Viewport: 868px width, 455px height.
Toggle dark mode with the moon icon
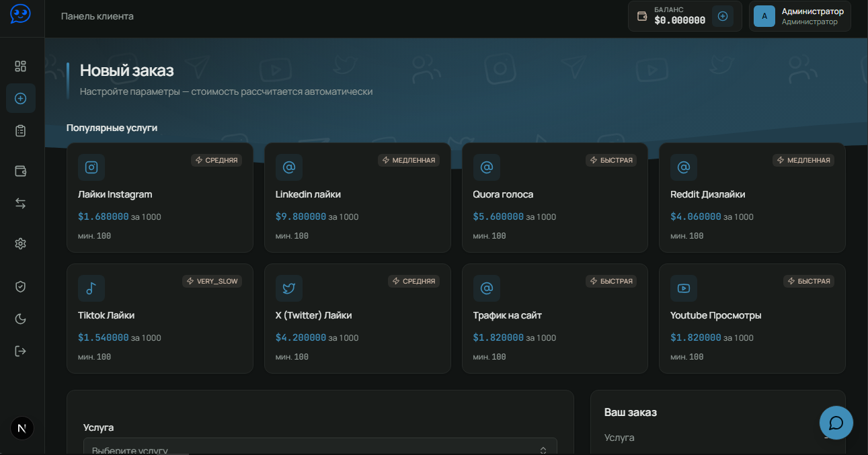pos(20,319)
